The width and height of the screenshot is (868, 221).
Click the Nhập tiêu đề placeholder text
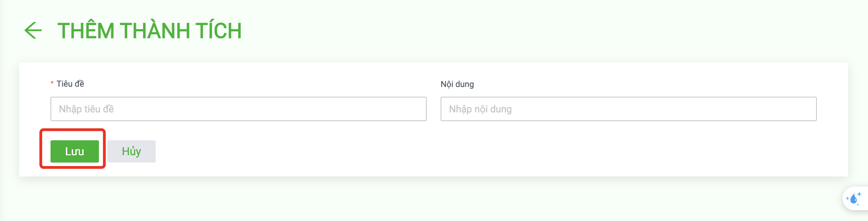click(x=86, y=109)
